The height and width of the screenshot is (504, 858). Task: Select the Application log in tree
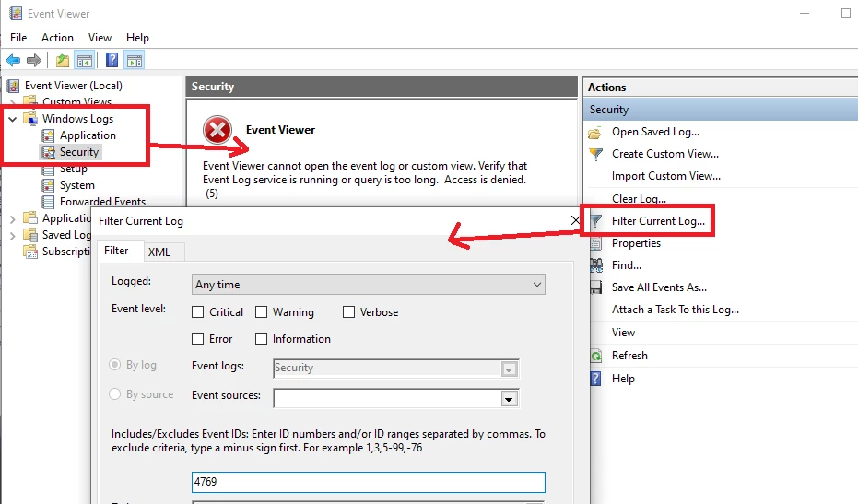[88, 135]
